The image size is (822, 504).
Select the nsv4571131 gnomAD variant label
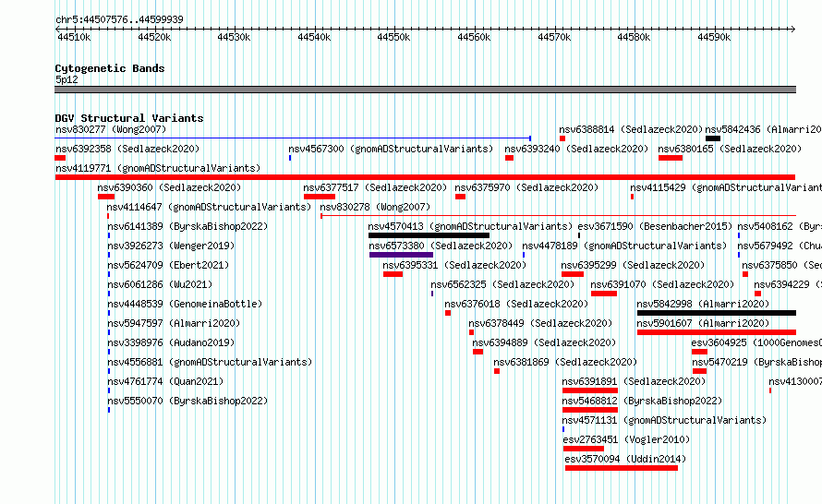click(x=664, y=420)
